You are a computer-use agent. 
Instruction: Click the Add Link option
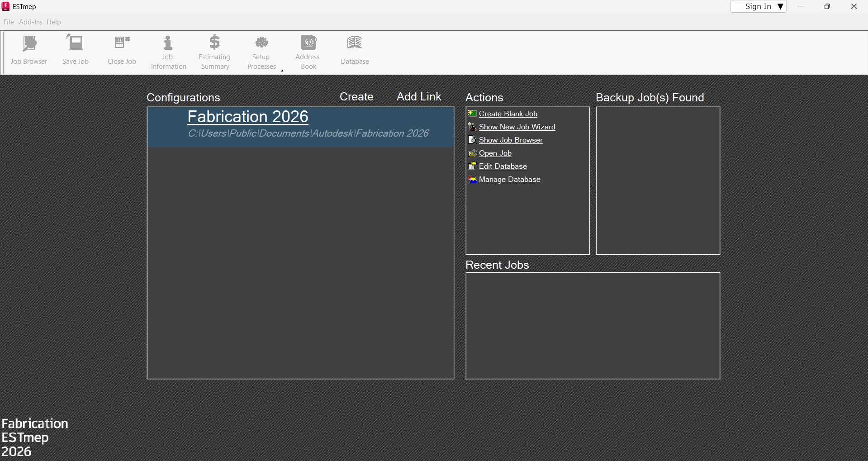419,97
